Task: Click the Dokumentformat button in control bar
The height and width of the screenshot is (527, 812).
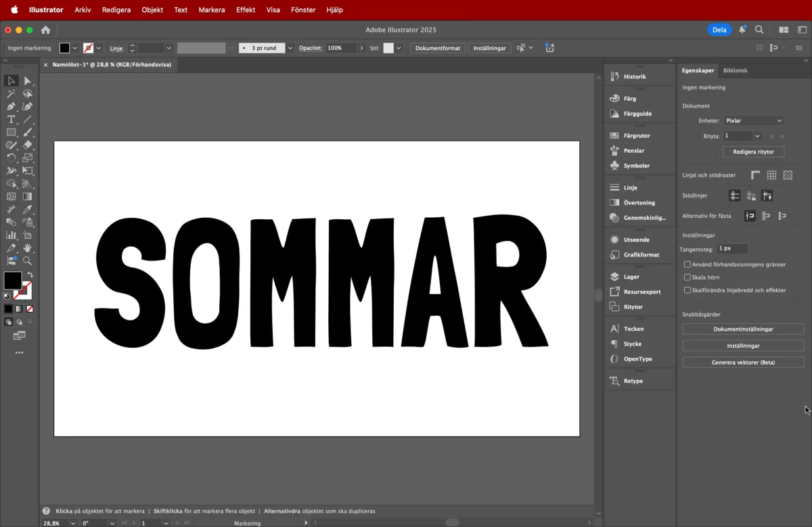Action: click(x=438, y=48)
